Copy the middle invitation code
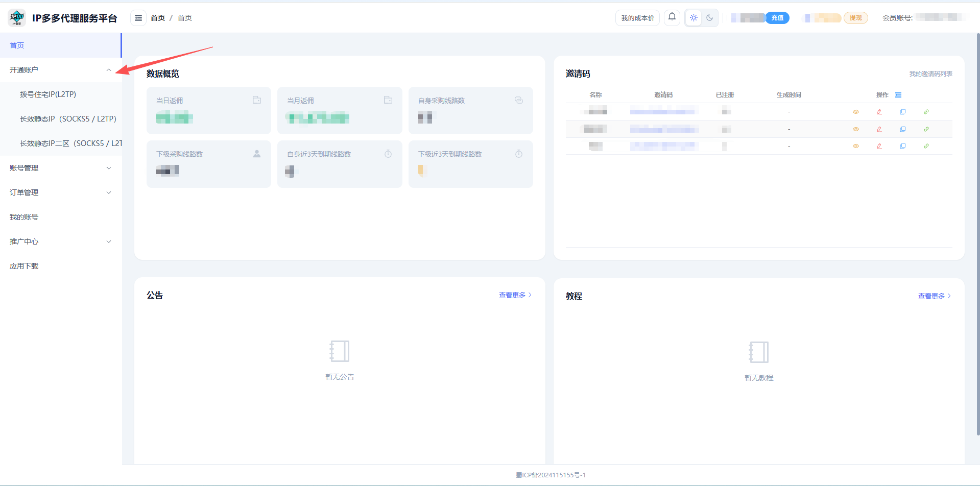Viewport: 980px width, 486px height. coord(903,129)
